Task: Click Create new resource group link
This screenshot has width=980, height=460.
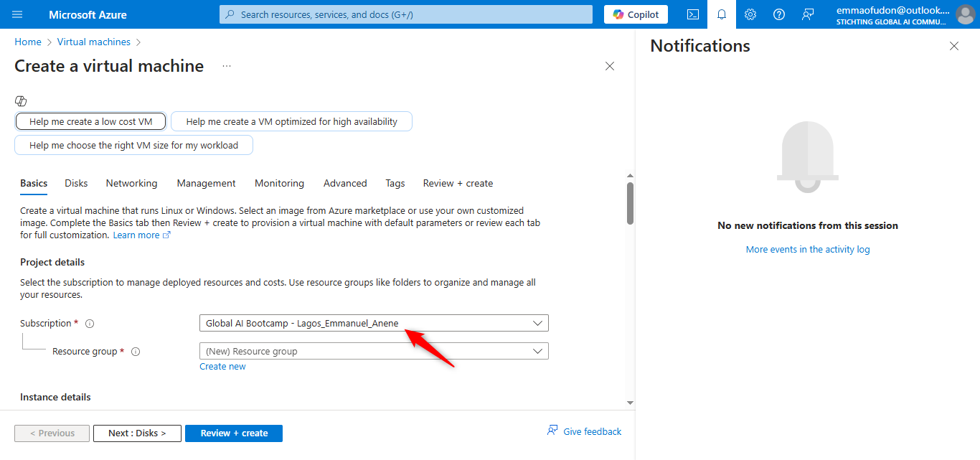Action: tap(222, 367)
